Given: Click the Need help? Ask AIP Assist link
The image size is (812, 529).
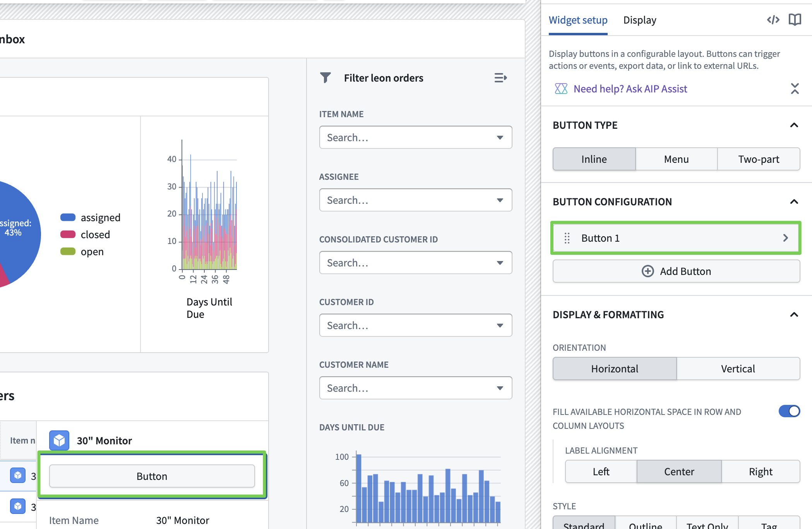Looking at the screenshot, I should (630, 89).
